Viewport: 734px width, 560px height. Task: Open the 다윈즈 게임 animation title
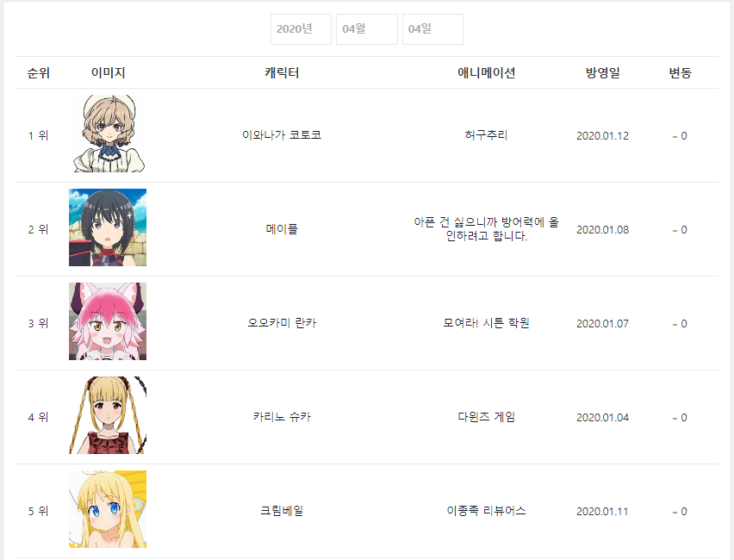pos(487,417)
